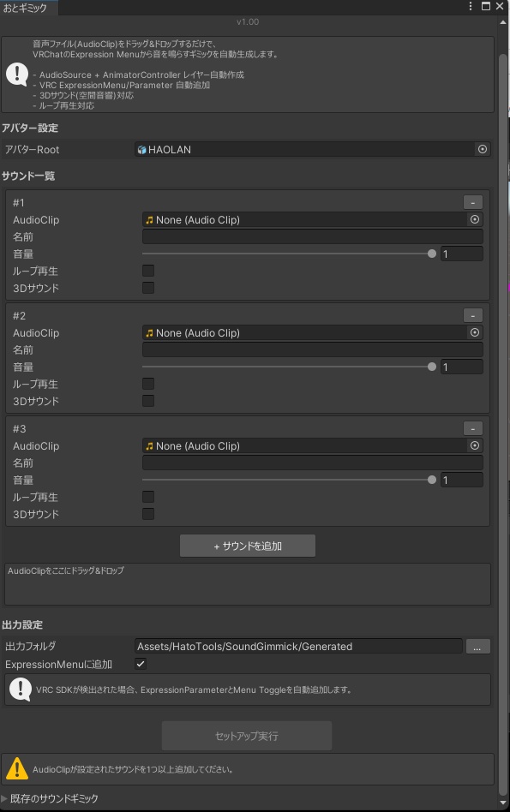
Task: Enable 3Dサウンド for sound #1
Action: click(x=148, y=288)
